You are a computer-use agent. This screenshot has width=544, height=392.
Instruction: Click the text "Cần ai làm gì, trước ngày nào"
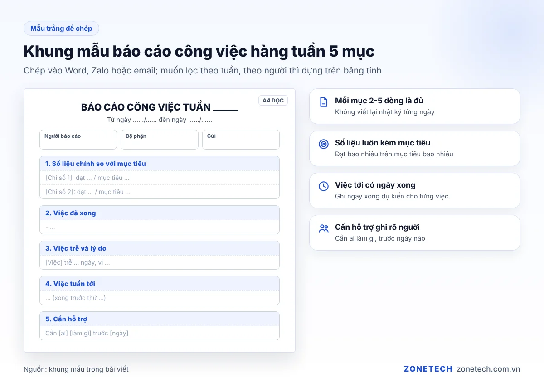click(380, 238)
